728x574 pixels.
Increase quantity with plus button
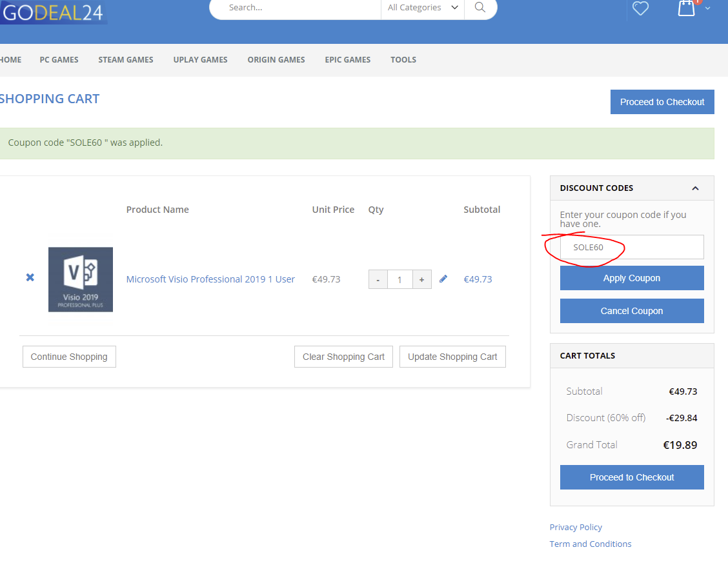point(421,280)
